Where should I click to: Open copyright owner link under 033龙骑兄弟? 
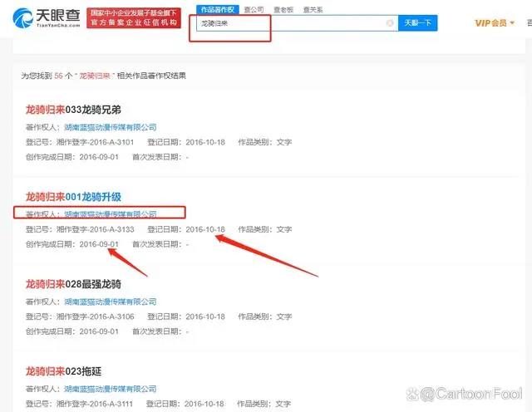click(111, 127)
